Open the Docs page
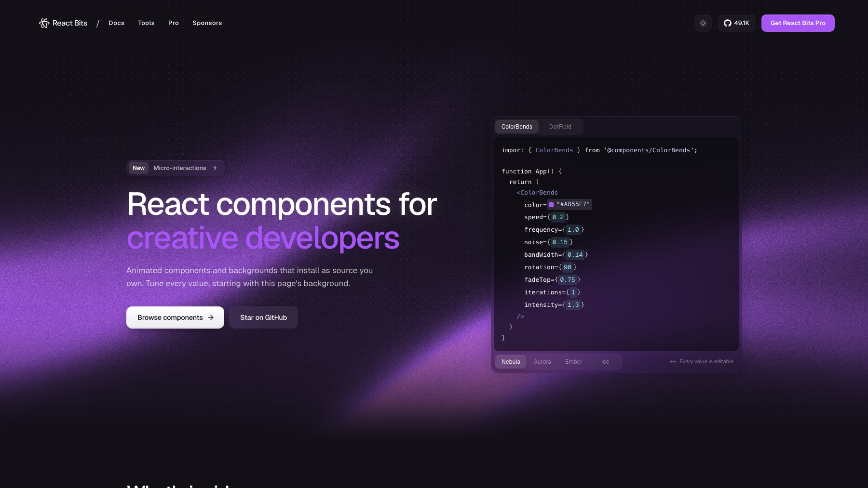The image size is (868, 488). 117,23
